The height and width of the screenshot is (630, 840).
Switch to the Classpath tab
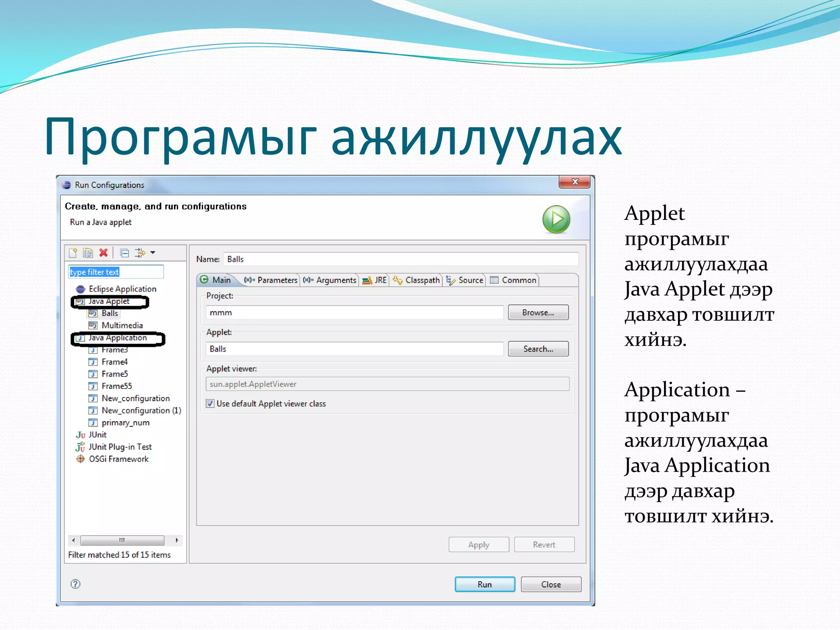click(x=416, y=280)
